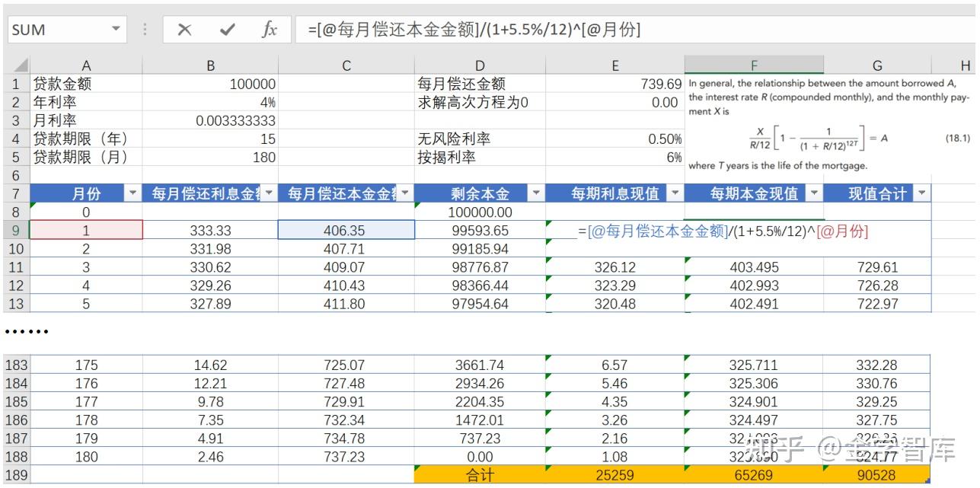
Task: Select the orange 合计 cell
Action: click(x=479, y=473)
